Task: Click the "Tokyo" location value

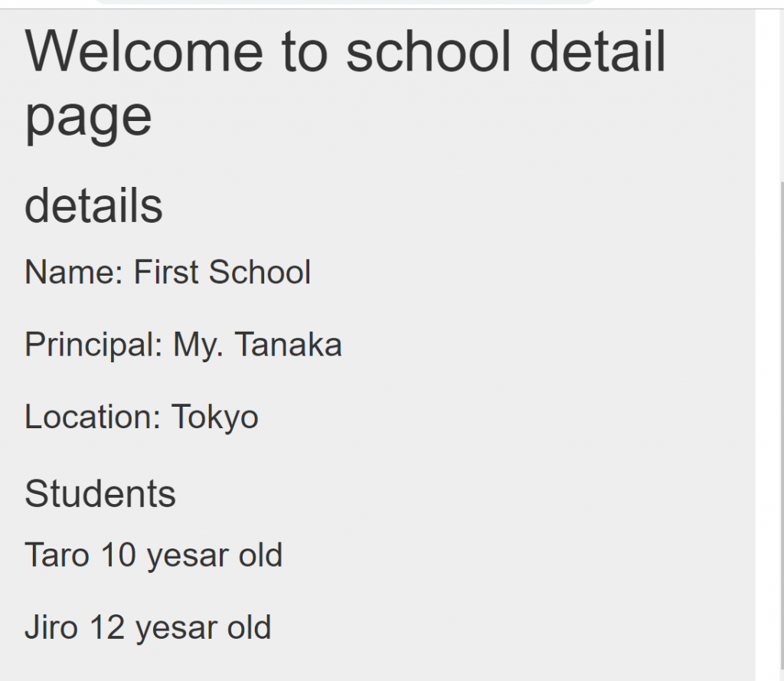Action: 214,417
